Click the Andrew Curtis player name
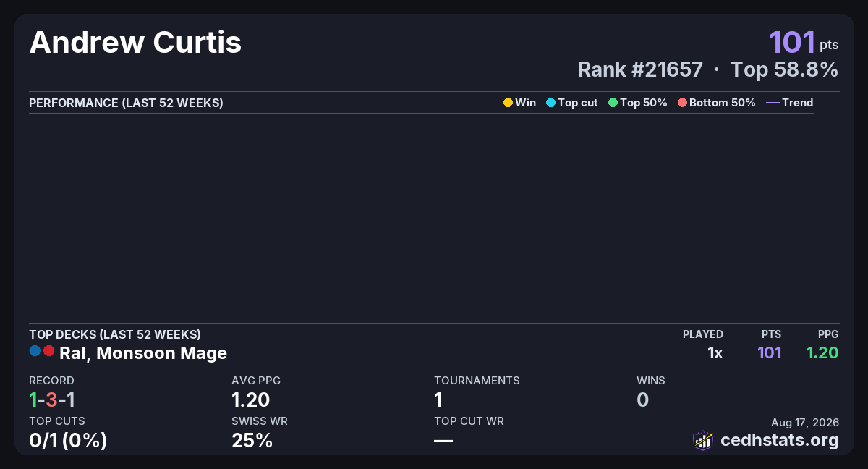 (x=135, y=43)
